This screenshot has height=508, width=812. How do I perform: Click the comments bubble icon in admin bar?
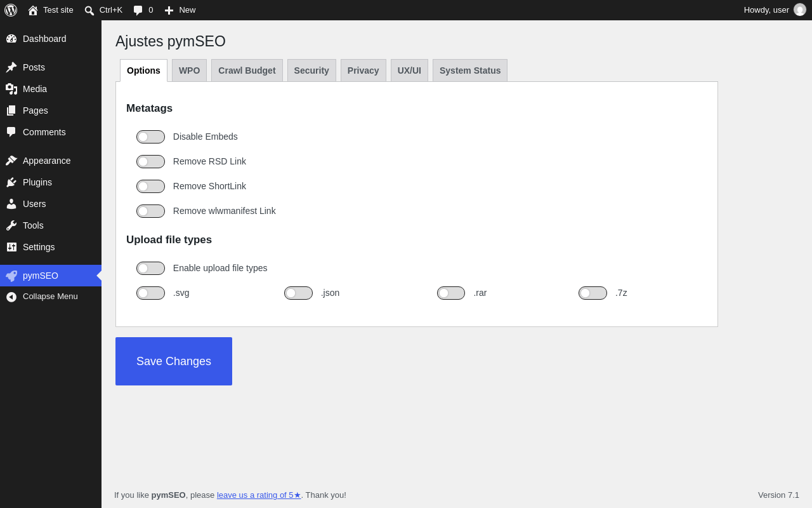click(138, 10)
